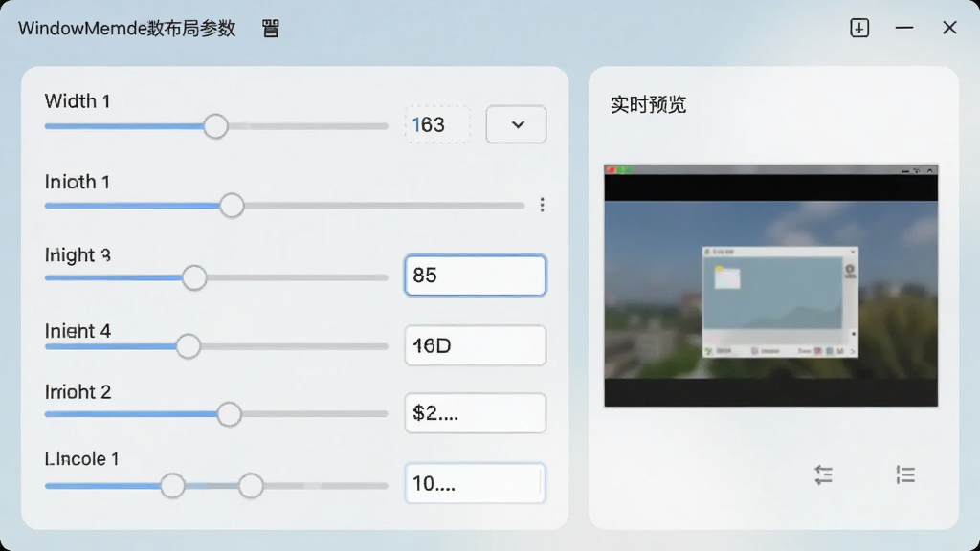This screenshot has height=551, width=980.
Task: Click the LIncole 1 label
Action: pyautogui.click(x=82, y=459)
